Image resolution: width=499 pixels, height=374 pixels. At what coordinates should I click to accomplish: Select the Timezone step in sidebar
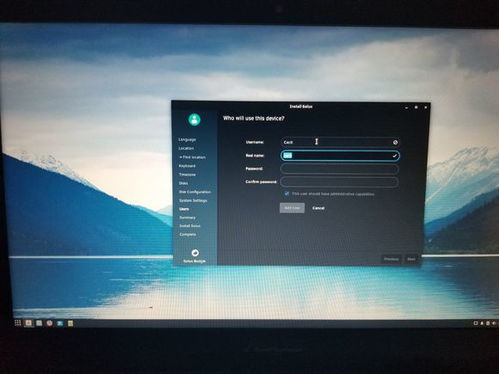click(187, 174)
